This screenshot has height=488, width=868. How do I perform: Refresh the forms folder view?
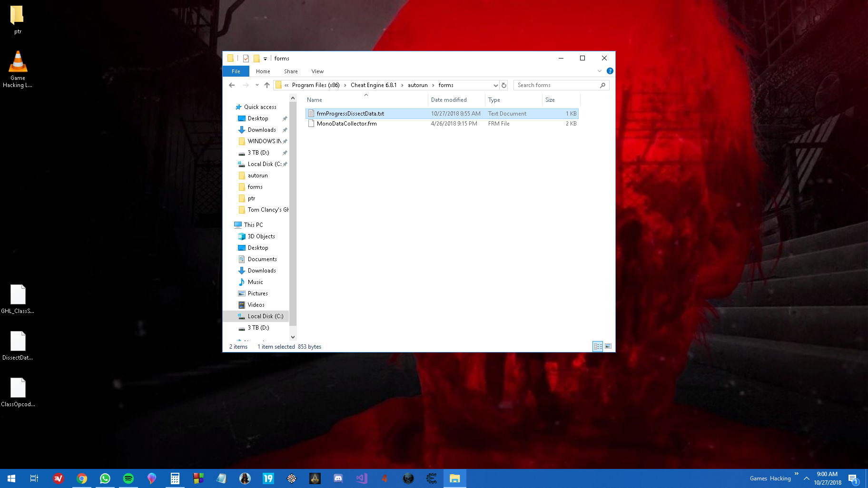[504, 85]
